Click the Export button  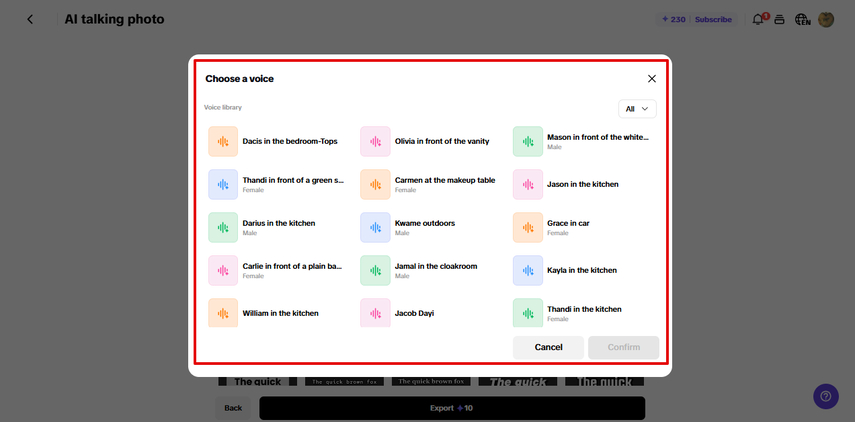[x=451, y=408]
